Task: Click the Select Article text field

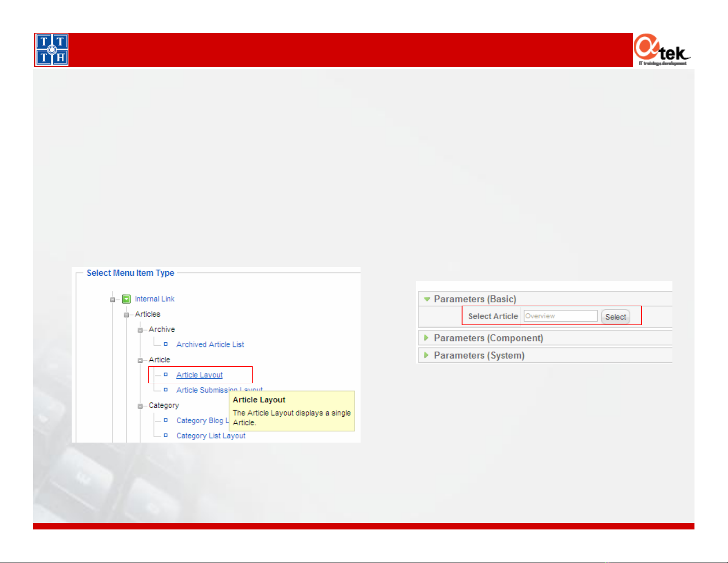Action: click(560, 316)
